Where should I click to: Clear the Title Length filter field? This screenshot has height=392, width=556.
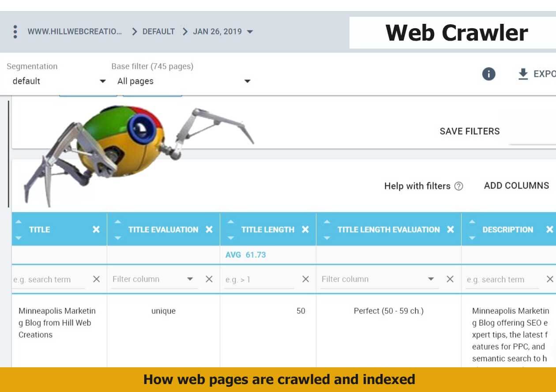[x=305, y=279]
